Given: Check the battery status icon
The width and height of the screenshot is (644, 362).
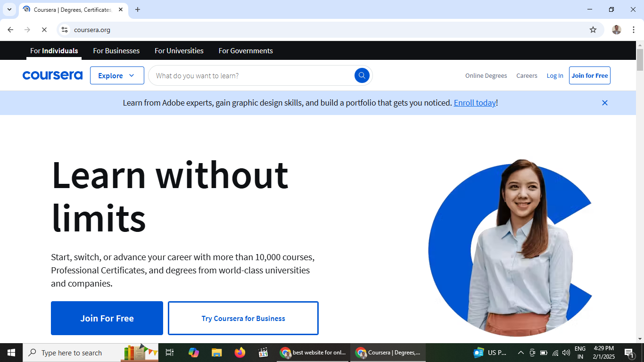Looking at the screenshot, I should point(544,353).
